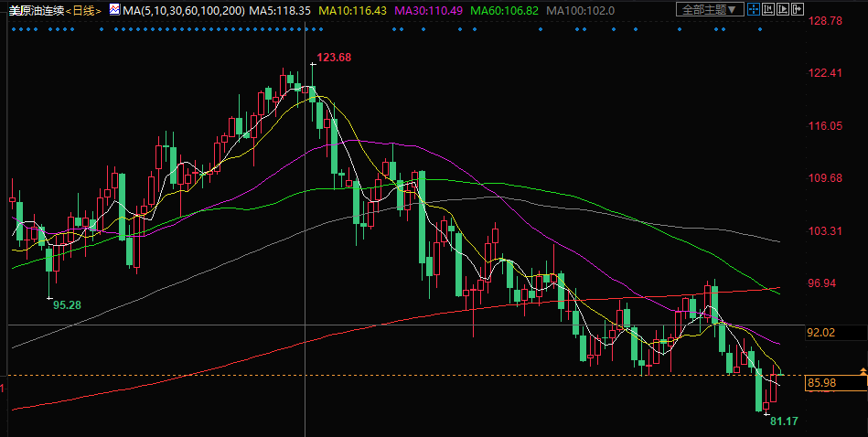
Task: Click the 81.17 low price marker
Action: [x=785, y=421]
